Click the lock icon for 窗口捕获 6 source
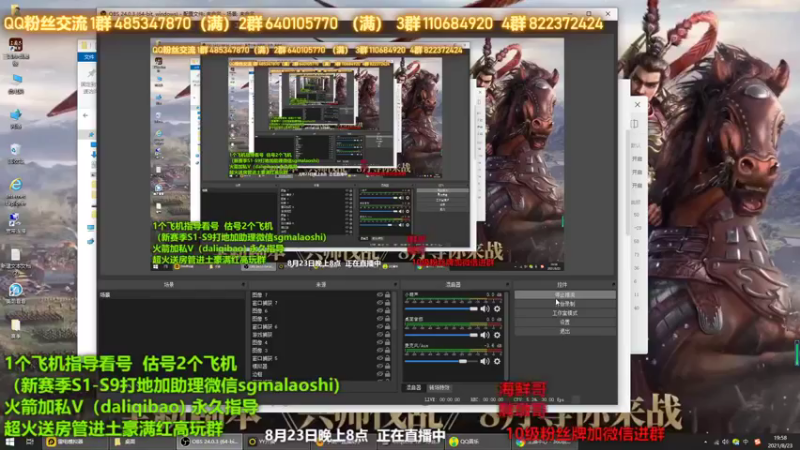The width and height of the screenshot is (800, 450). click(x=388, y=327)
